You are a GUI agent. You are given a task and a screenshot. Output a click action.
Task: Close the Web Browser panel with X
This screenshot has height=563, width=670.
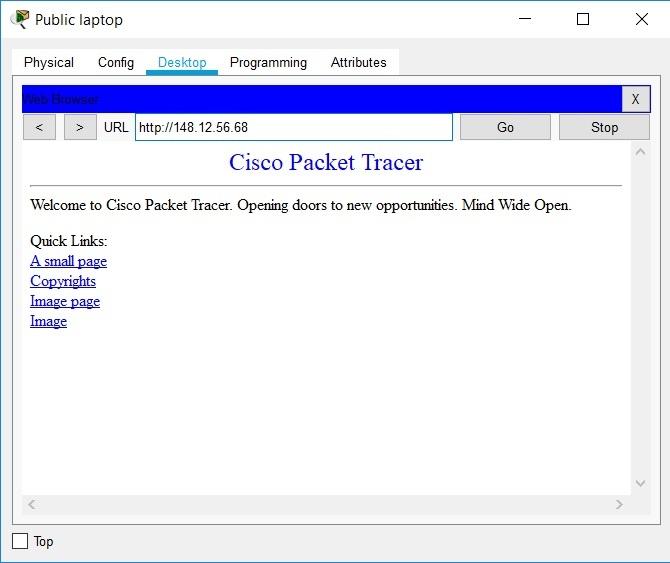point(635,99)
